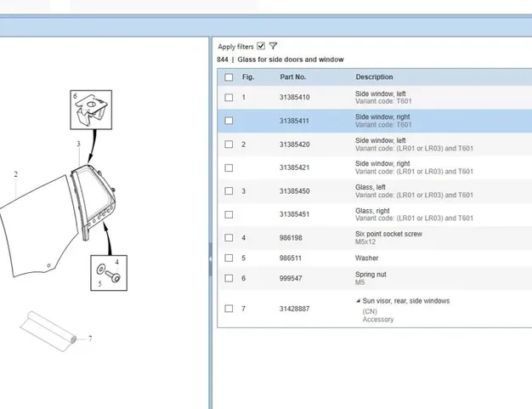The height and width of the screenshot is (409, 532).
Task: Tick the checkbox for part 31385410
Action: (x=229, y=97)
